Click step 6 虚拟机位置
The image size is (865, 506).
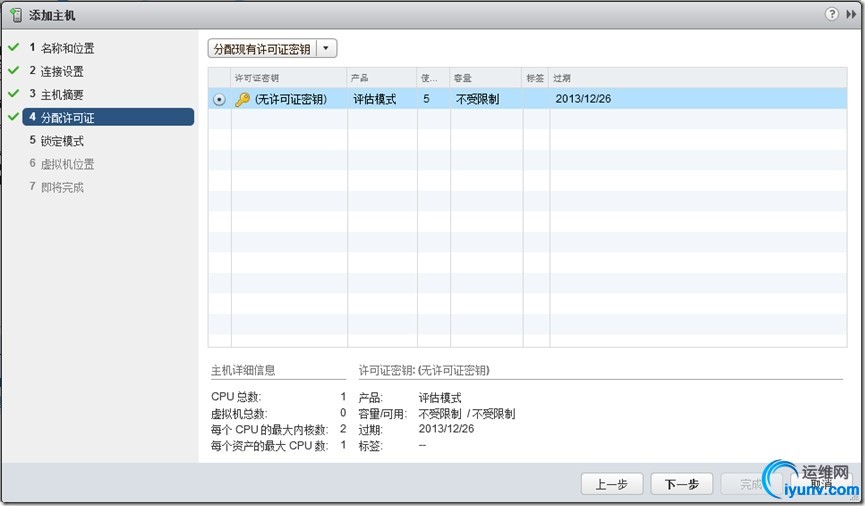(x=62, y=164)
